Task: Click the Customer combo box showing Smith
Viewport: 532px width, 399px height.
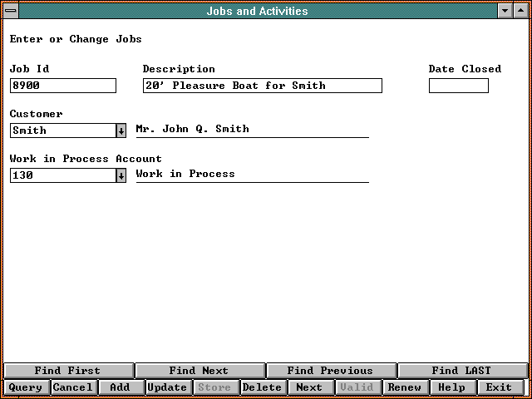Action: point(62,131)
